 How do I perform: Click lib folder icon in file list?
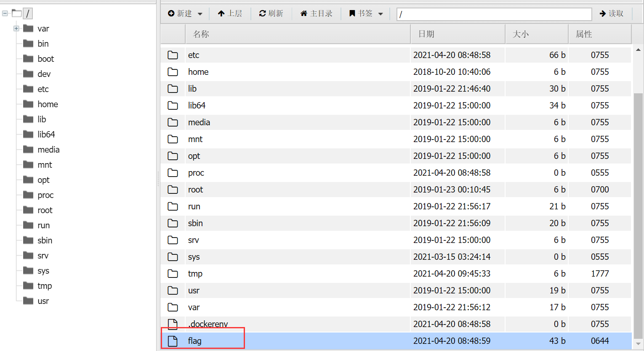click(x=173, y=89)
